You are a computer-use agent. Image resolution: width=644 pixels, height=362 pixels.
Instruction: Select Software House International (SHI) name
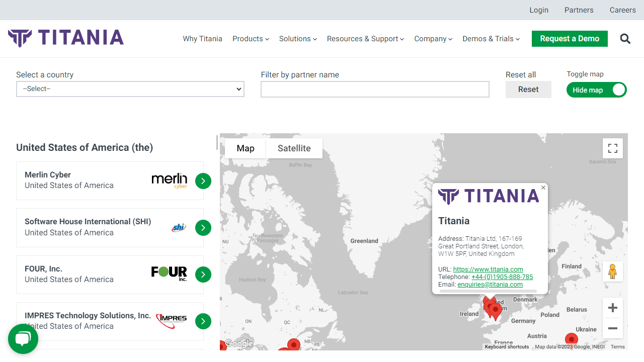pyautogui.click(x=88, y=222)
